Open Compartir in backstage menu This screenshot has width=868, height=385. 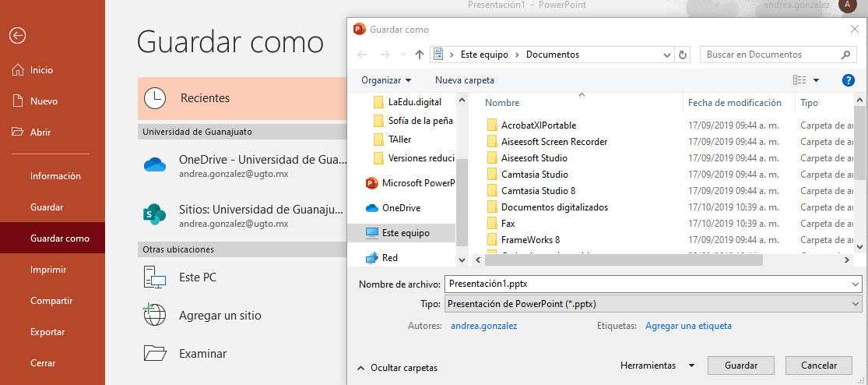click(53, 301)
